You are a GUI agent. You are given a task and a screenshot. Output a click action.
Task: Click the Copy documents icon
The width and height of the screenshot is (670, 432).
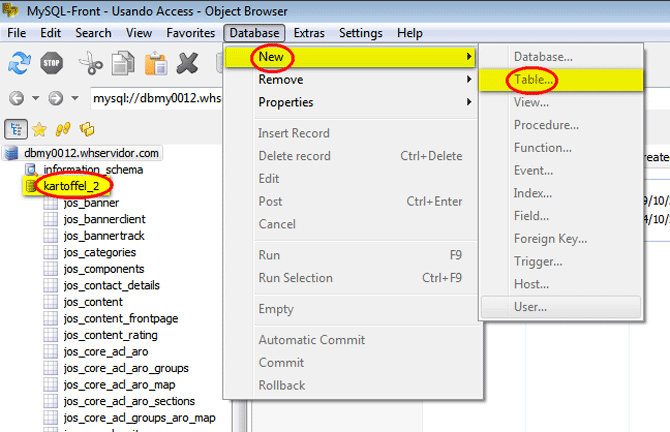(x=123, y=63)
